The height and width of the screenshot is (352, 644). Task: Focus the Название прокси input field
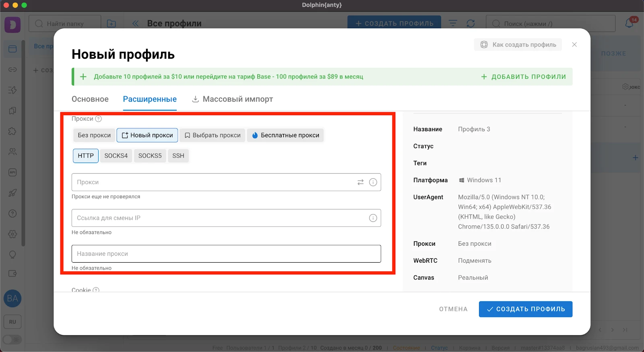click(226, 254)
